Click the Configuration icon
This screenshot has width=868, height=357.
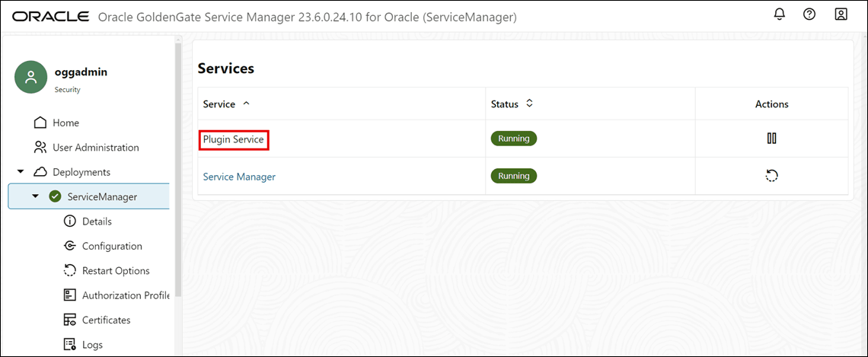70,246
